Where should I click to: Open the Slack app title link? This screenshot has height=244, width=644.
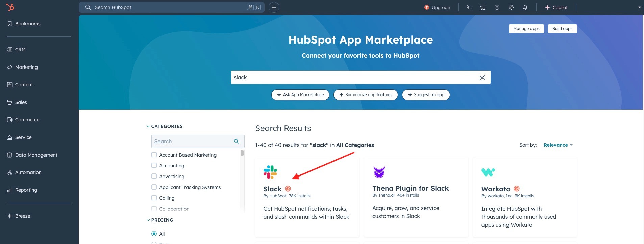pos(272,189)
